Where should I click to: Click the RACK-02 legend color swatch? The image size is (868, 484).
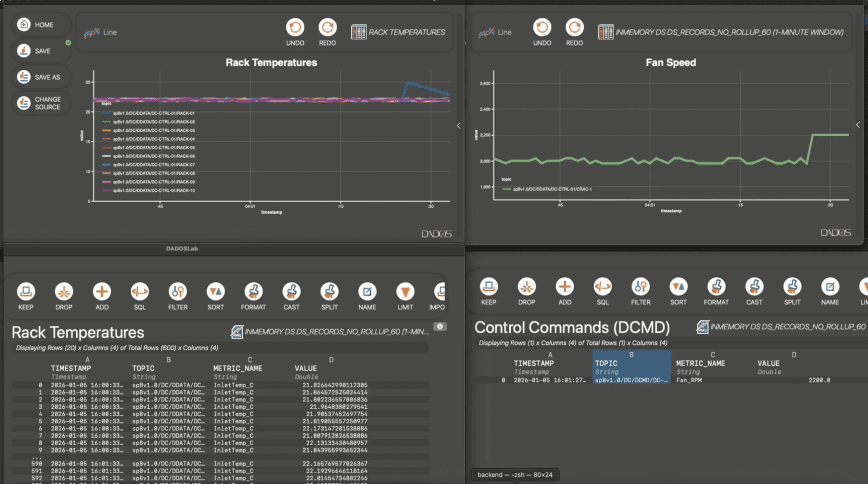107,122
